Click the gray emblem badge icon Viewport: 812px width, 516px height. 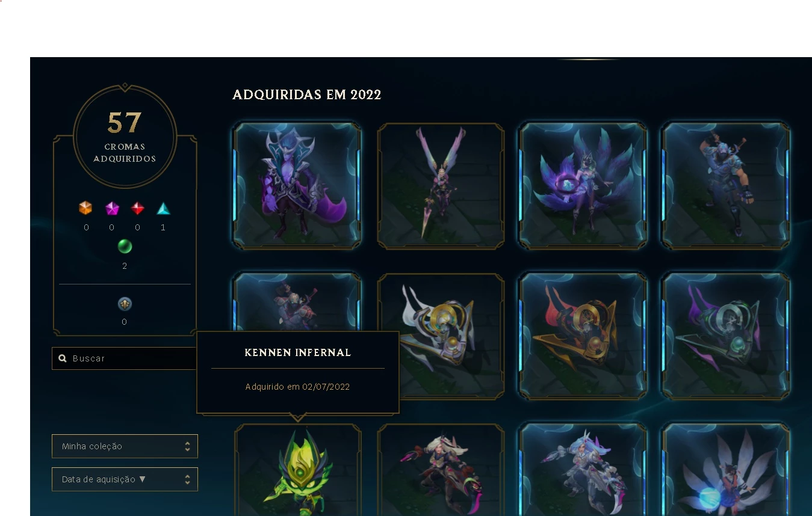(x=125, y=304)
